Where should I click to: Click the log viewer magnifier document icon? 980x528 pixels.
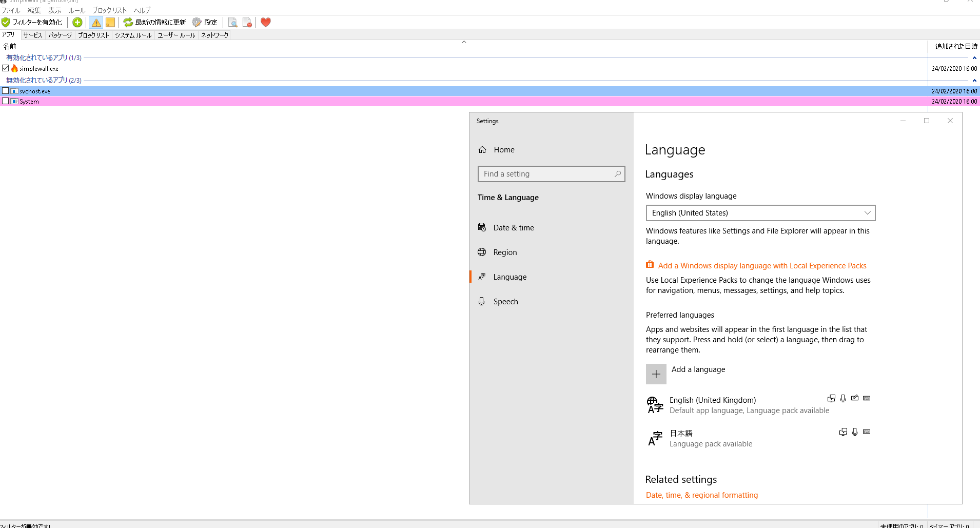click(x=232, y=22)
